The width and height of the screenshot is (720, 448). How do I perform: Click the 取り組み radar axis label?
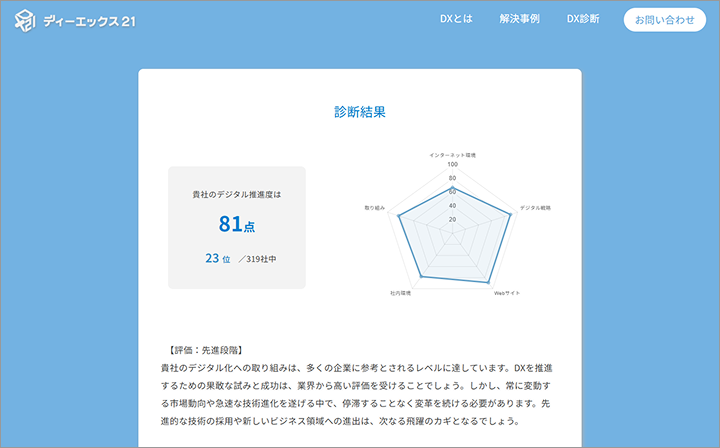pyautogui.click(x=375, y=208)
